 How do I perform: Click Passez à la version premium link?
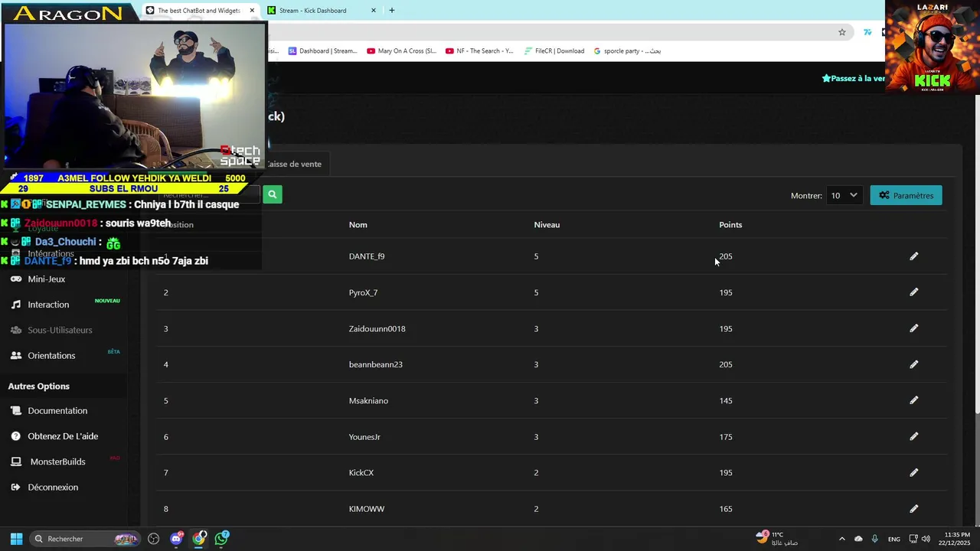tap(853, 78)
